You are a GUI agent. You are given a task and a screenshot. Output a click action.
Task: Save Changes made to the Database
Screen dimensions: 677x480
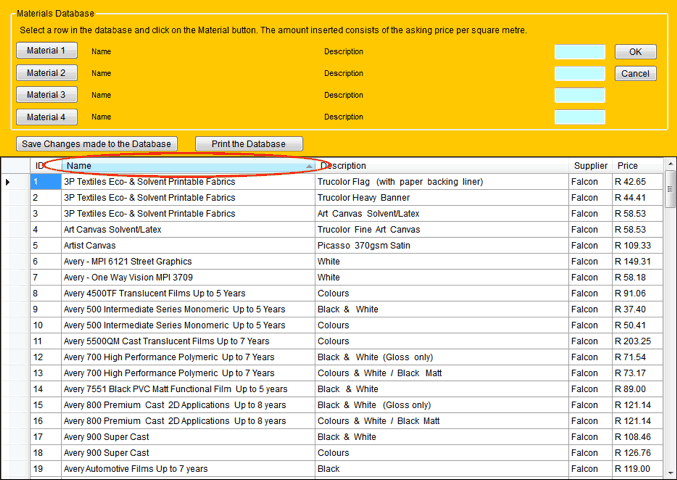tap(98, 144)
